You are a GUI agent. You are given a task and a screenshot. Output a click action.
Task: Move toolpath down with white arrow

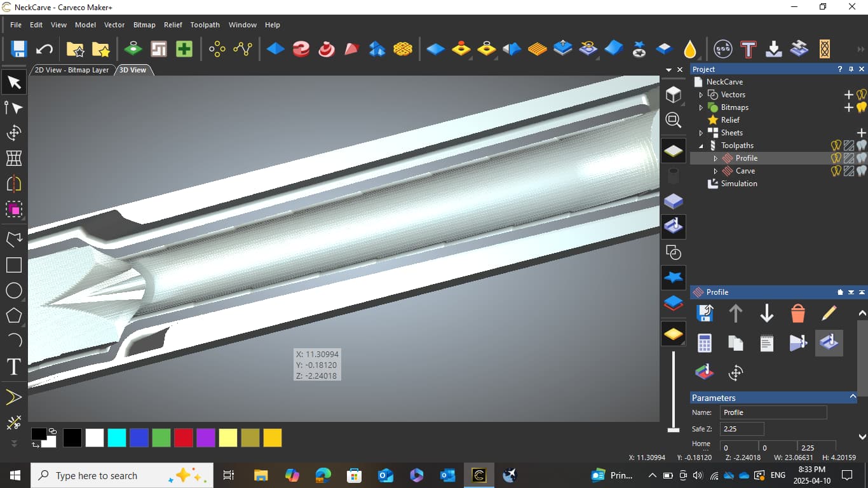tap(767, 313)
